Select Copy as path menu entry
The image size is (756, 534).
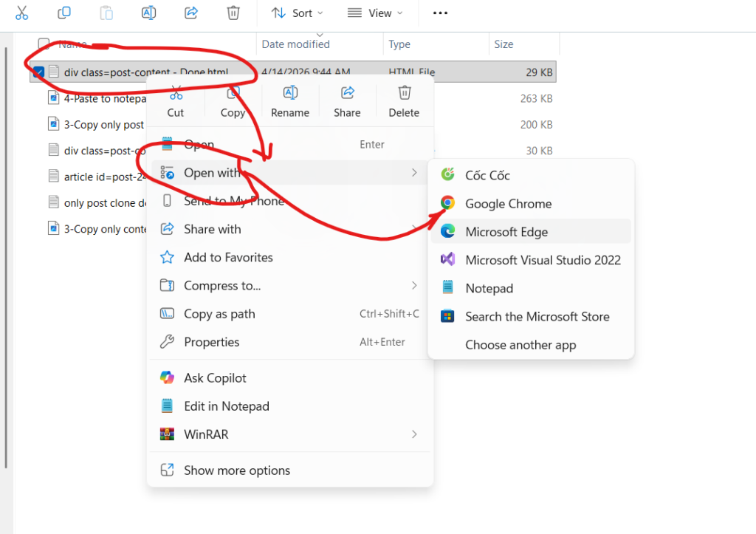point(219,314)
